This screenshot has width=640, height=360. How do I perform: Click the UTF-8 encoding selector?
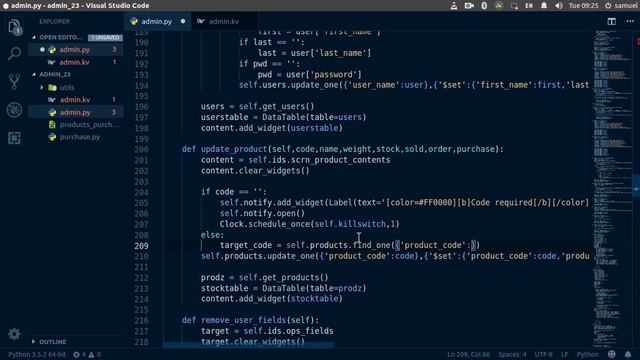[x=543, y=354]
